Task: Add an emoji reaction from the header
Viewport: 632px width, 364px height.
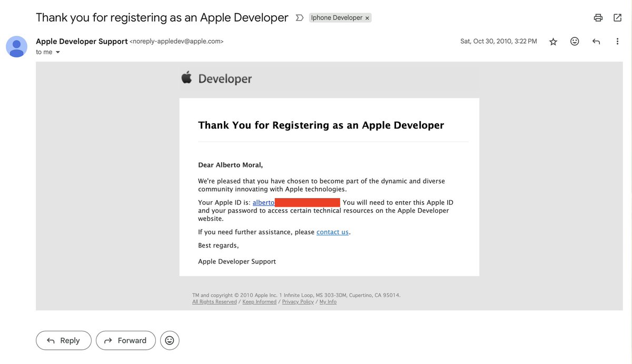Action: click(575, 41)
